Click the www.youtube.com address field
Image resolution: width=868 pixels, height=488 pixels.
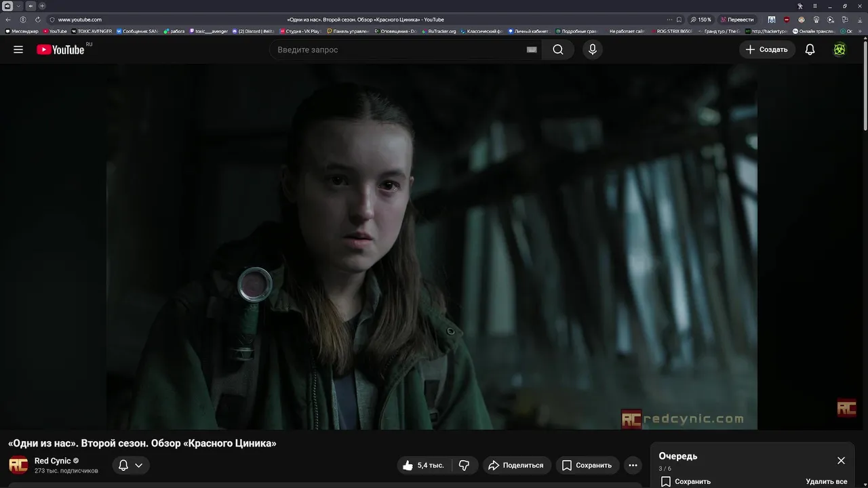click(x=80, y=20)
